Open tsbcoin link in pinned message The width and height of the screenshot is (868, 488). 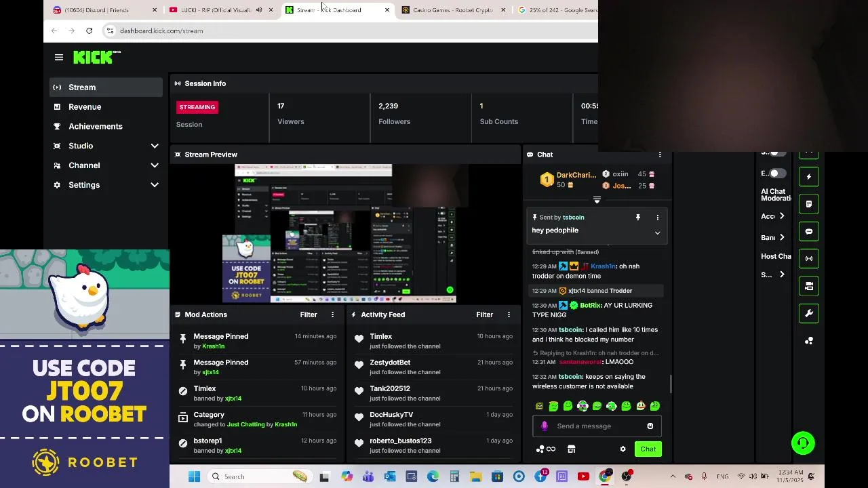tap(573, 218)
